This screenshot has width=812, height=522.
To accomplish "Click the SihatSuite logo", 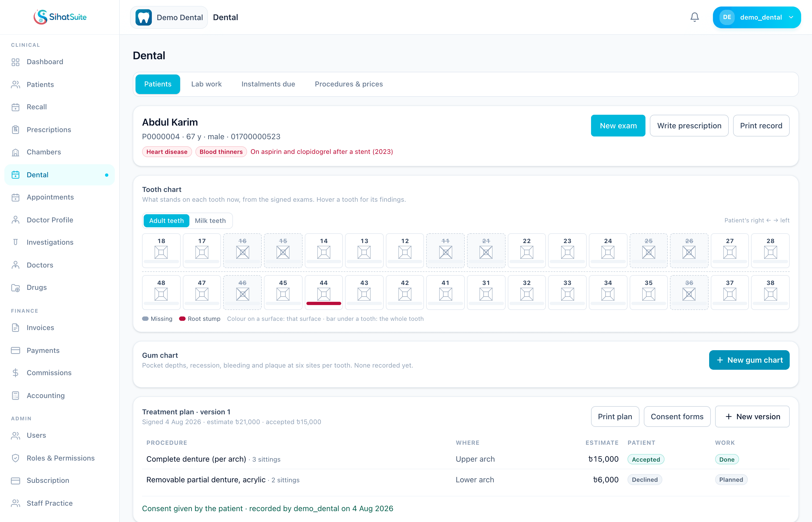I will [x=60, y=17].
